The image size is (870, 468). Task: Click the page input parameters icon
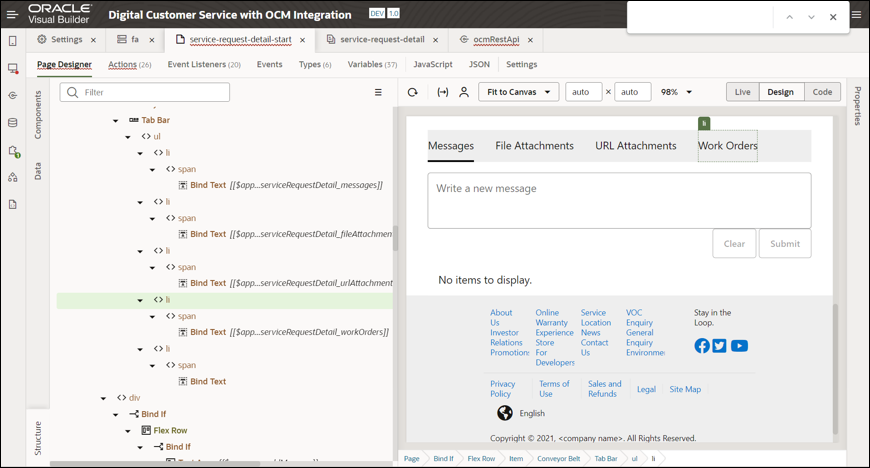click(x=443, y=92)
